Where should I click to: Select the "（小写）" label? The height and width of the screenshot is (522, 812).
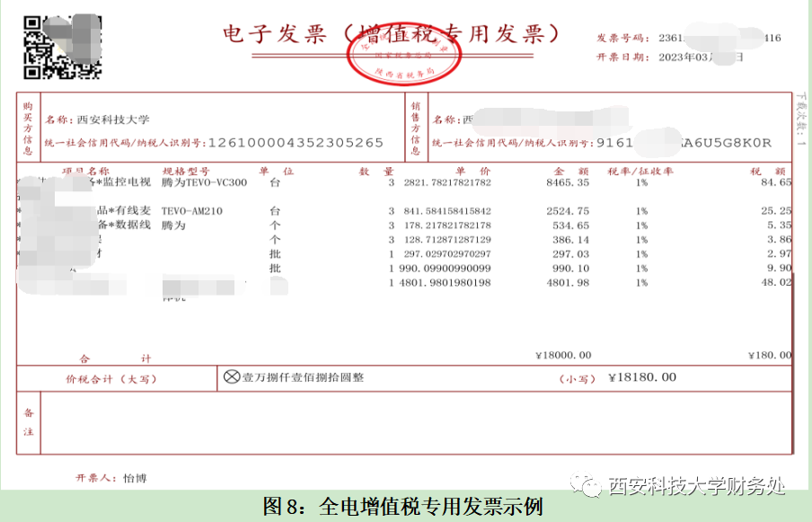[x=578, y=379]
